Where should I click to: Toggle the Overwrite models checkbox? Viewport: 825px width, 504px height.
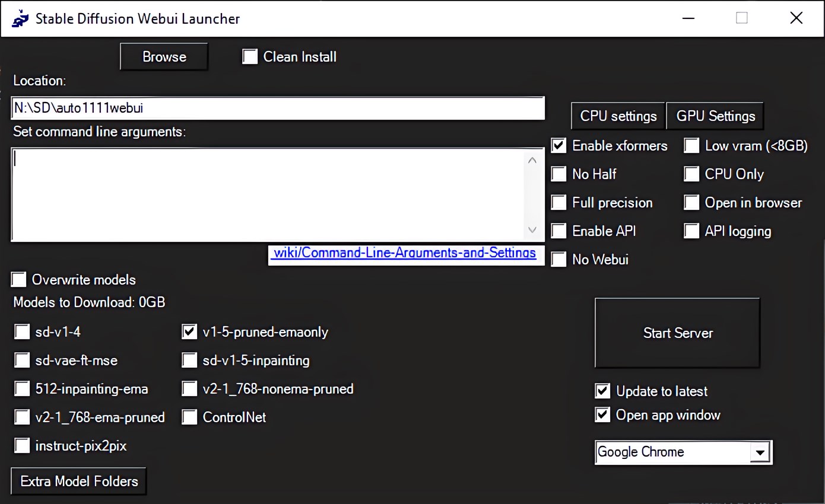[x=20, y=280]
